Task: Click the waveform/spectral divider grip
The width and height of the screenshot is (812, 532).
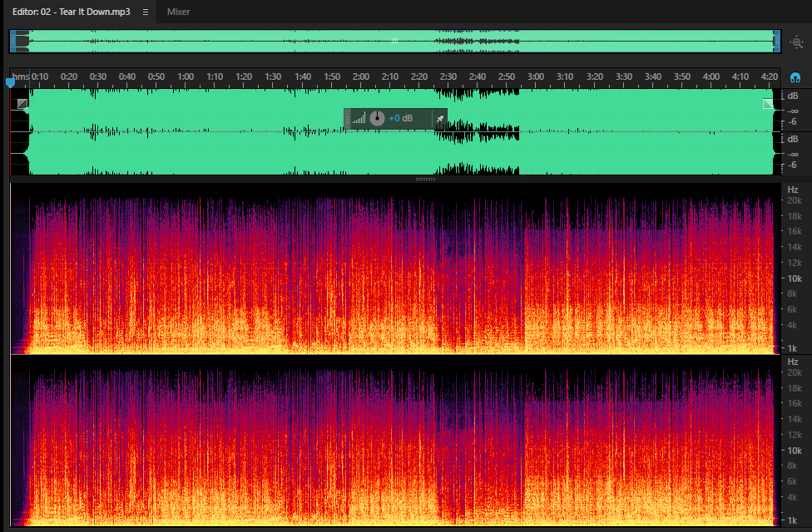Action: click(x=426, y=179)
